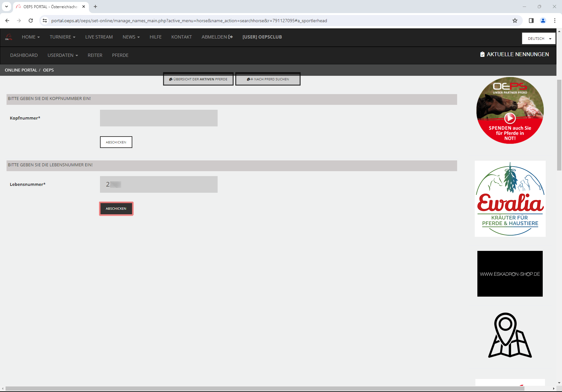The height and width of the screenshot is (392, 562).
Task: Open Chrome three-dot menu
Action: [555, 21]
